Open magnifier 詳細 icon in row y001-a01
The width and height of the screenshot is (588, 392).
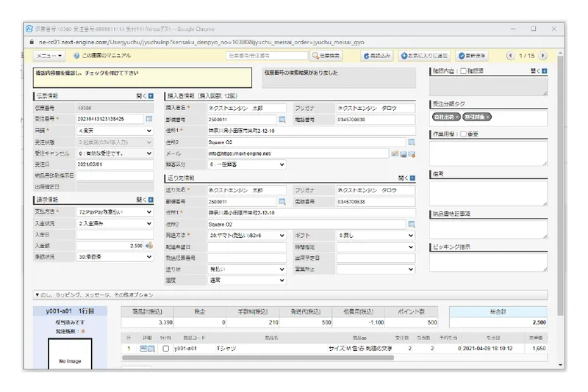(151, 349)
